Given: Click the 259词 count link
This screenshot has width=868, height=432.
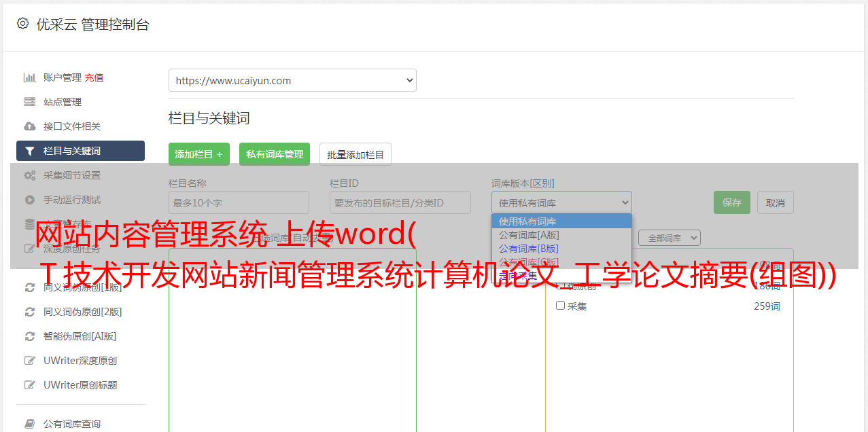Looking at the screenshot, I should (767, 306).
